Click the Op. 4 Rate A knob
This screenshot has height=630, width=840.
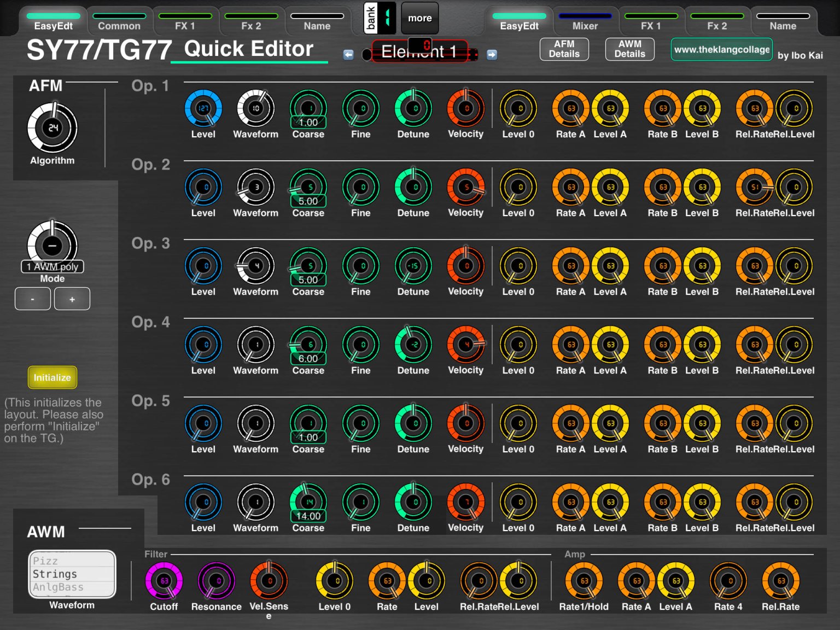(x=571, y=345)
